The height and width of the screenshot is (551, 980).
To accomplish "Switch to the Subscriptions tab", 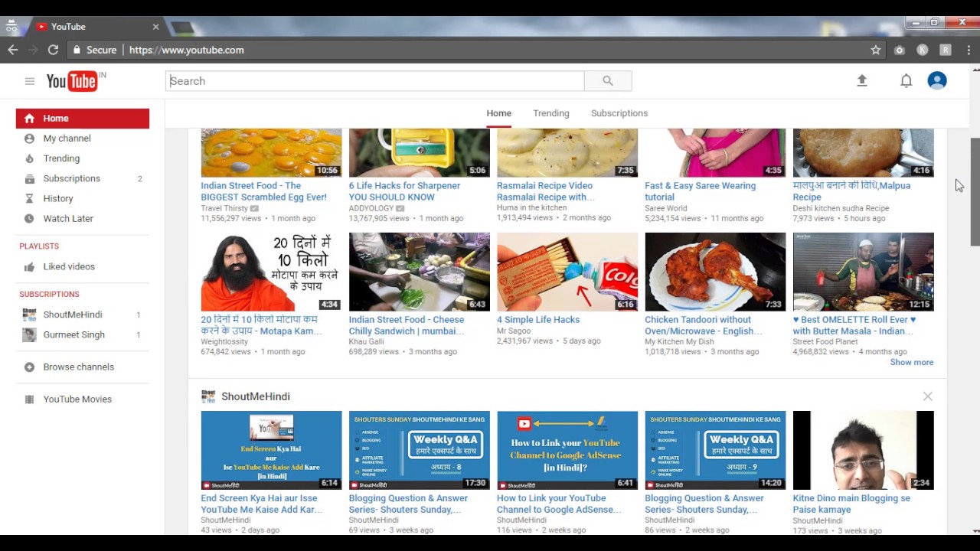I will pos(619,113).
